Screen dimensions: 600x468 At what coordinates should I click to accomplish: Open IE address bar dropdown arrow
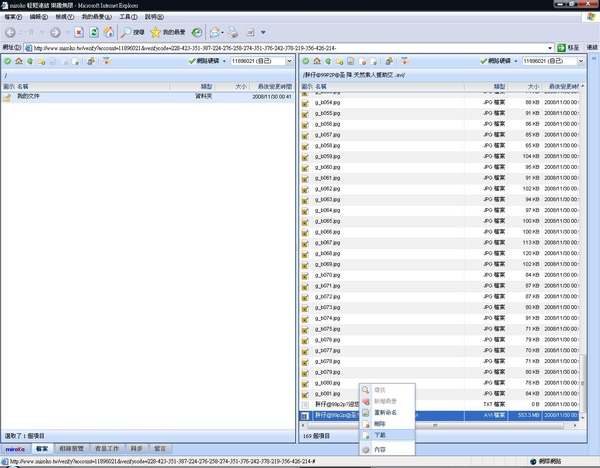(x=550, y=48)
